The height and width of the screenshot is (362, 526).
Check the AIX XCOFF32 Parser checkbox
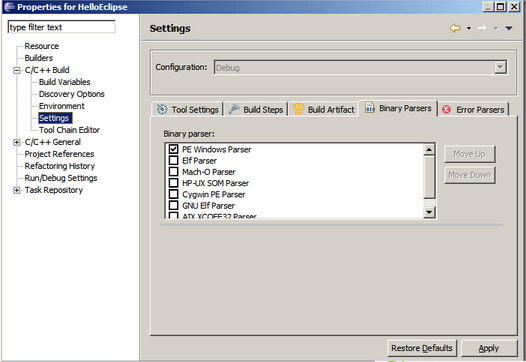coord(173,215)
